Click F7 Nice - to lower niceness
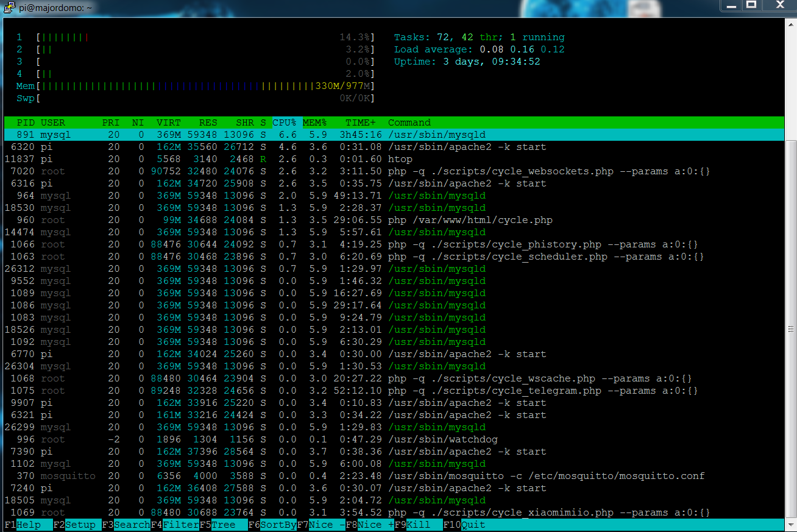797x532 pixels. click(x=321, y=525)
